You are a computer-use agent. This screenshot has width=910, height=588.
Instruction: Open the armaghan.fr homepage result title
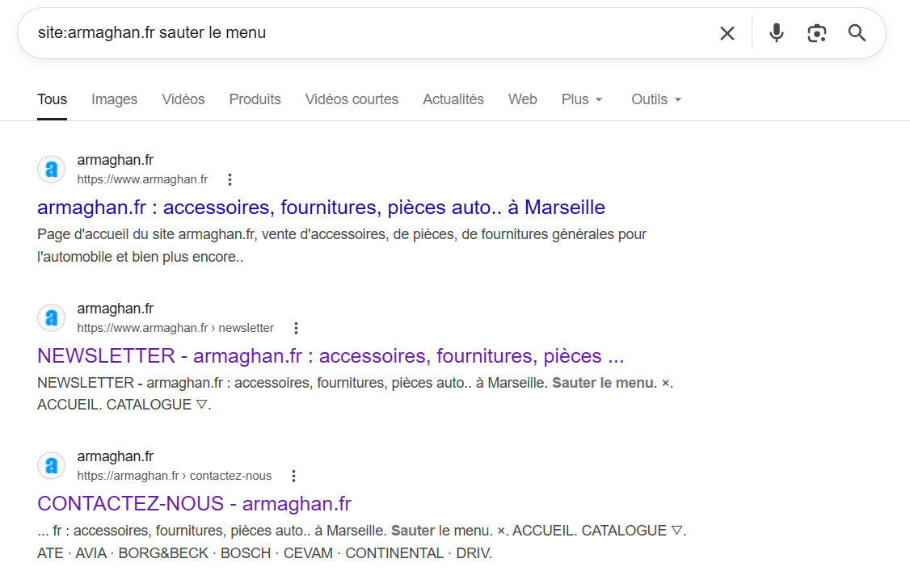tap(321, 207)
